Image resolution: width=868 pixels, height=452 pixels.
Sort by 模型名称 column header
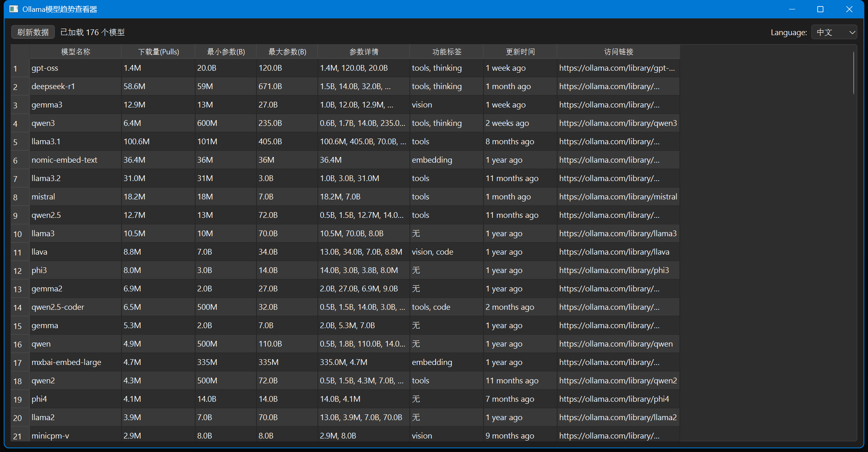click(x=76, y=52)
